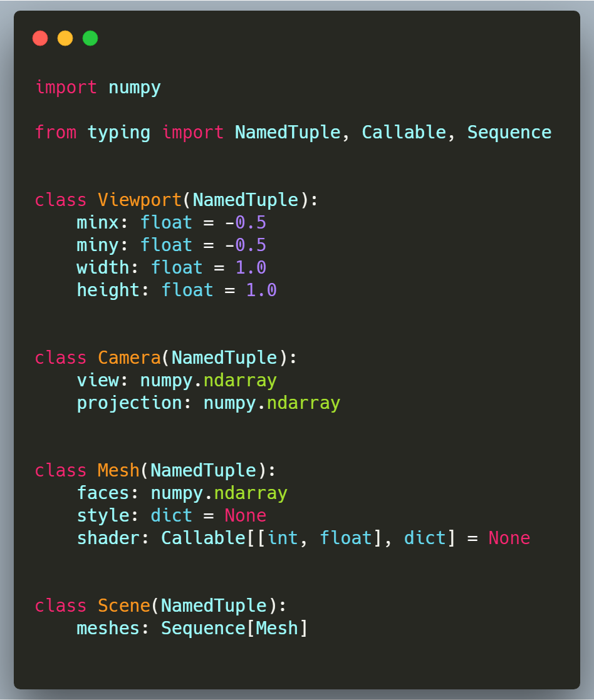Image resolution: width=594 pixels, height=700 pixels.
Task: Click 'Mesh' inside the Sequence brackets
Action: 278,629
